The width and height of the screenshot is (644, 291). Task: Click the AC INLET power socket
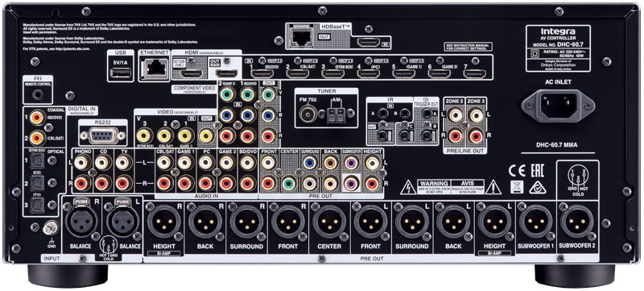coord(558,106)
